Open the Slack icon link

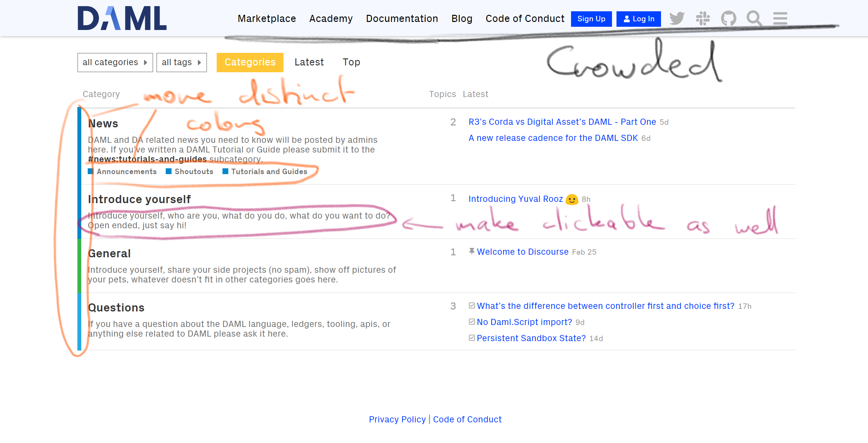coord(703,18)
